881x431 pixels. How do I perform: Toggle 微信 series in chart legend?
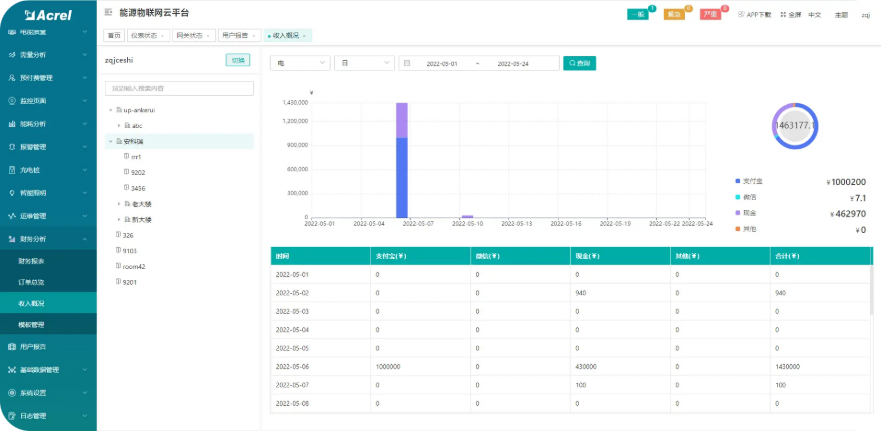click(745, 198)
